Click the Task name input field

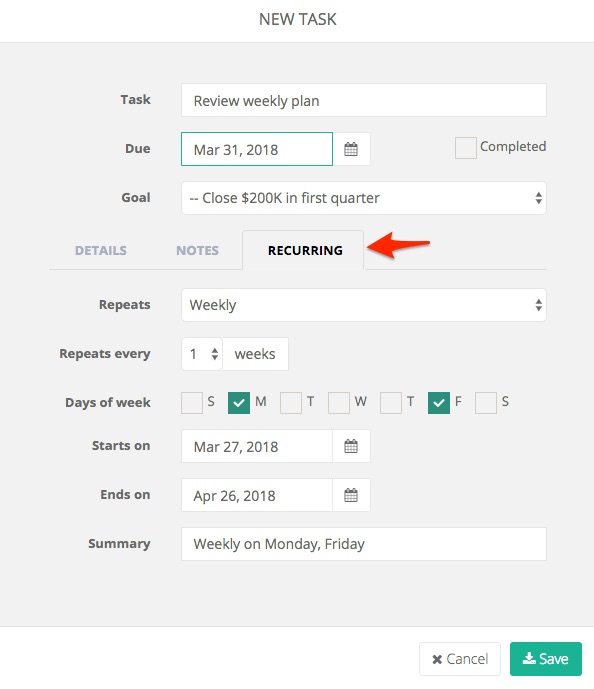364,100
